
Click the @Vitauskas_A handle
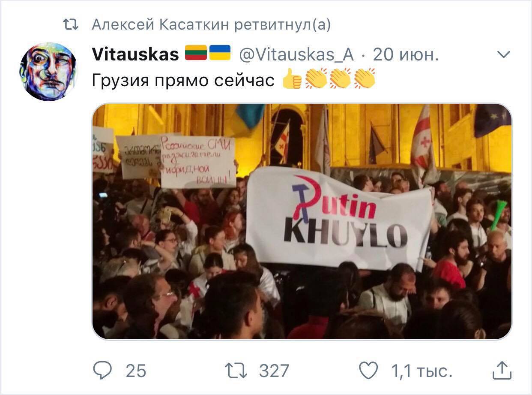click(x=296, y=55)
